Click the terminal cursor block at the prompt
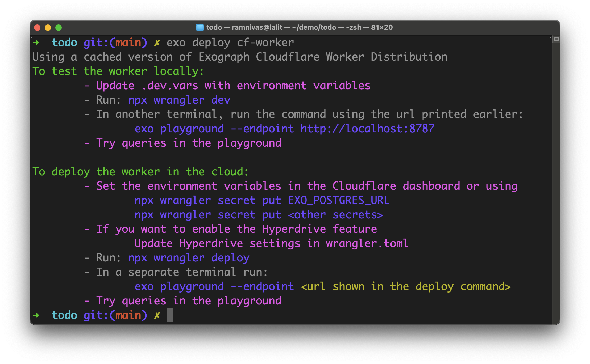The width and height of the screenshot is (590, 364). [x=170, y=315]
